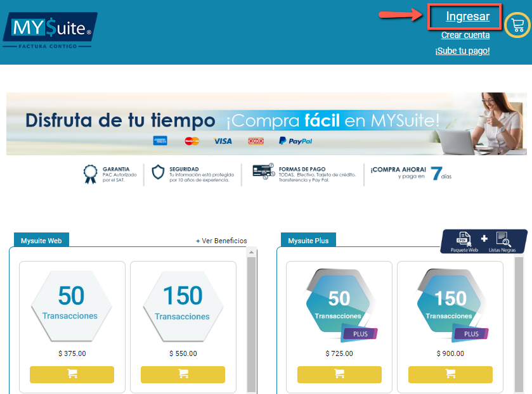Add 150 Transacciones web package to cart

(x=183, y=374)
